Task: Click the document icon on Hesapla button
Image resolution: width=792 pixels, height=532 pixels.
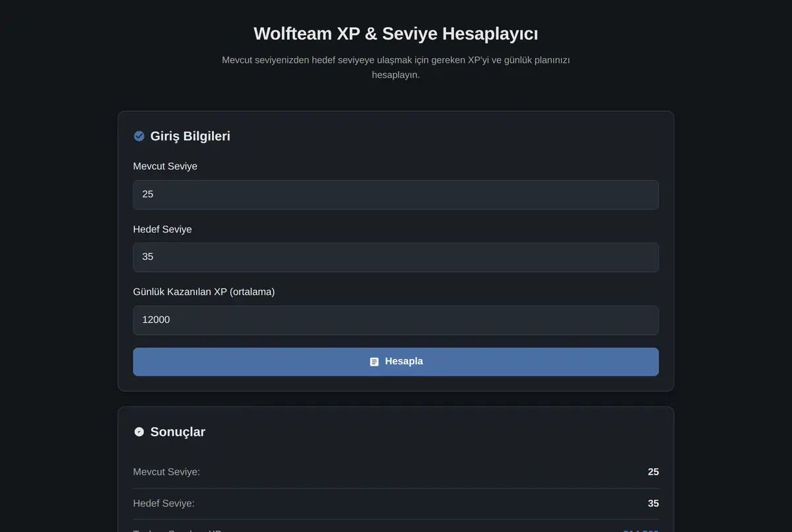Action: click(x=374, y=362)
